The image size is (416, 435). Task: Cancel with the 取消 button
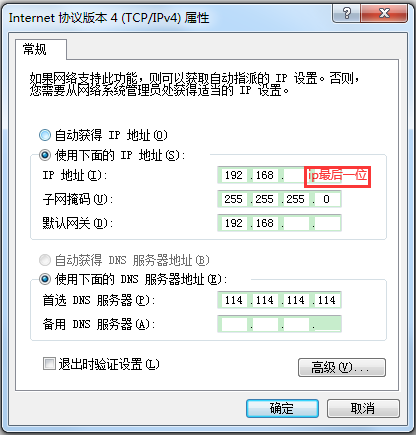(x=363, y=408)
